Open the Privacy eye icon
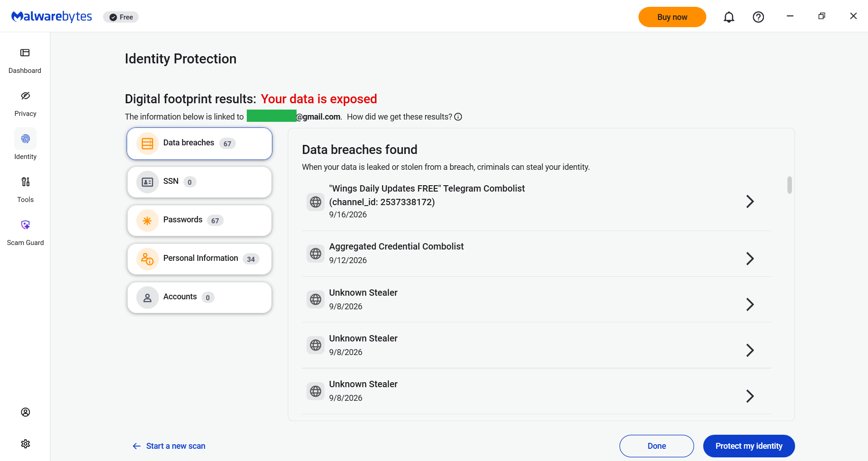This screenshot has height=461, width=868. [25, 96]
